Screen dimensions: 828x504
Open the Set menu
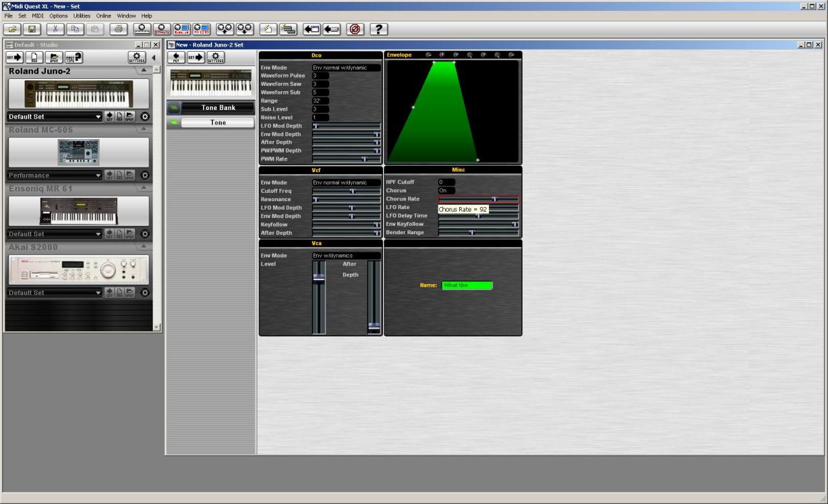coord(22,16)
